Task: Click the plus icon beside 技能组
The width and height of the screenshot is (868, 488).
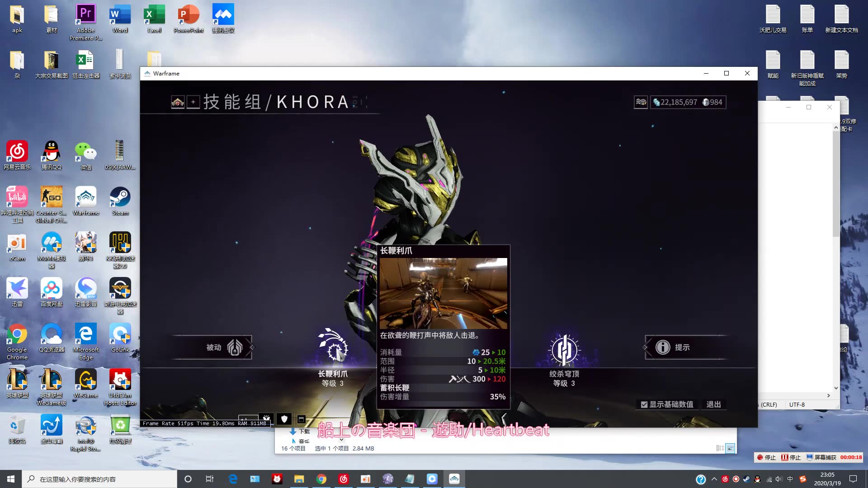Action: [193, 102]
